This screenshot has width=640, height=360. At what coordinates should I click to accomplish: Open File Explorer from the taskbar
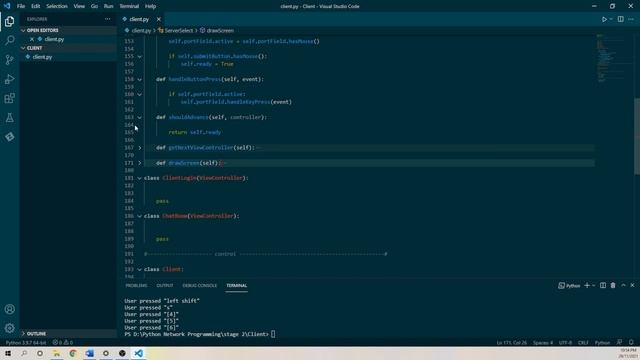click(x=56, y=353)
